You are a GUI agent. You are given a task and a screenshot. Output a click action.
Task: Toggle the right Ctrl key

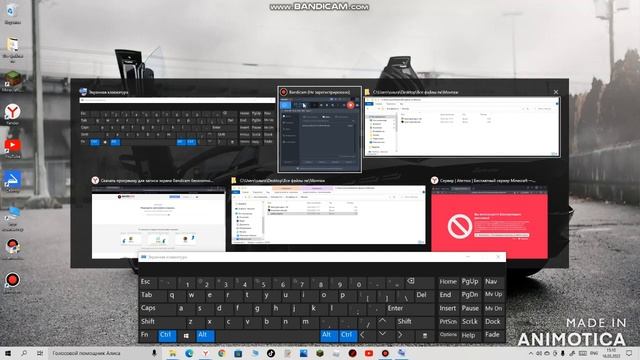tap(348, 336)
